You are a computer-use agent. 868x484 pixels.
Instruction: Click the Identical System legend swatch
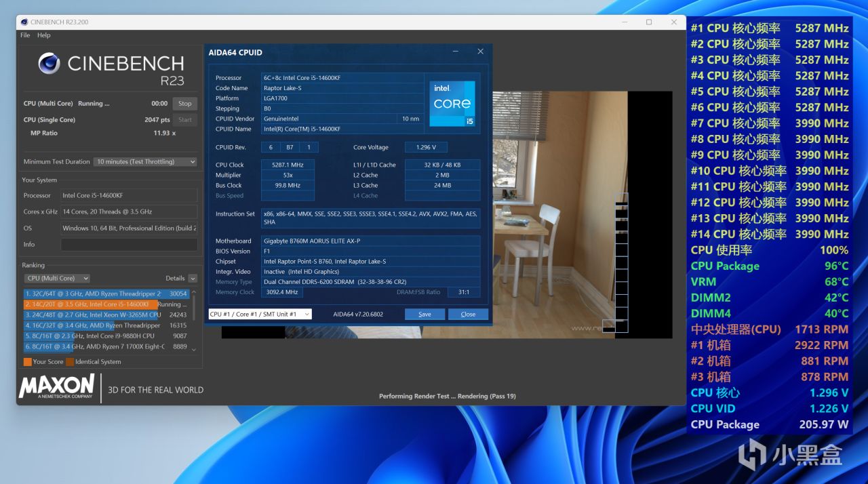pos(70,362)
